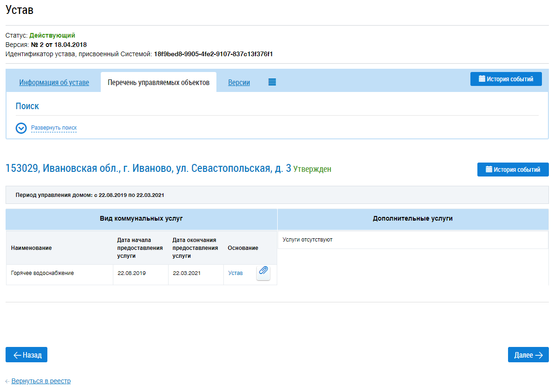The width and height of the screenshot is (554, 392).
Task: Click the charter identifier 18f9bed8 text
Action: point(213,54)
